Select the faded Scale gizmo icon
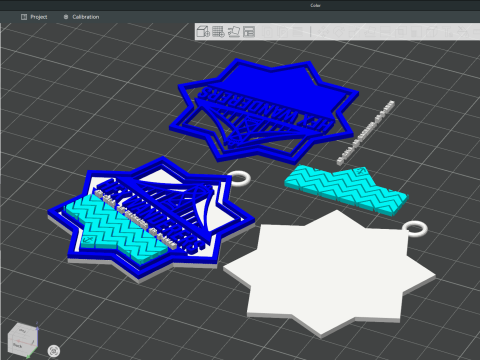480x360 pixels. click(x=353, y=32)
